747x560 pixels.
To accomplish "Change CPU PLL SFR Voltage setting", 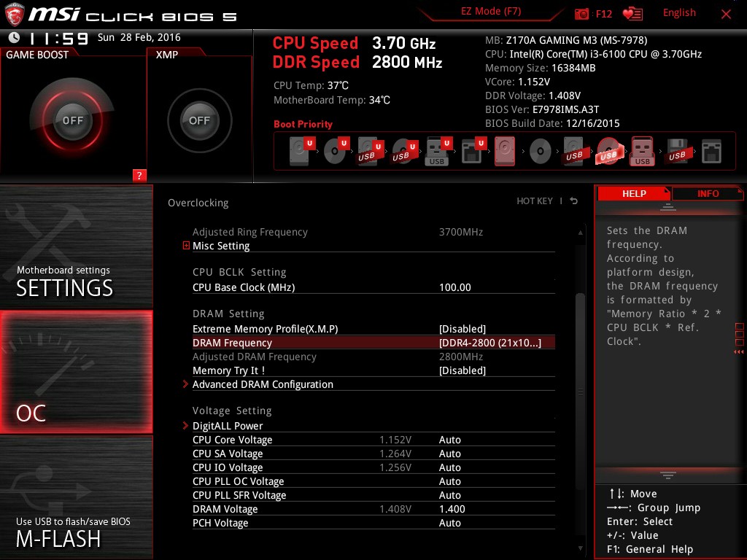I will (449, 495).
